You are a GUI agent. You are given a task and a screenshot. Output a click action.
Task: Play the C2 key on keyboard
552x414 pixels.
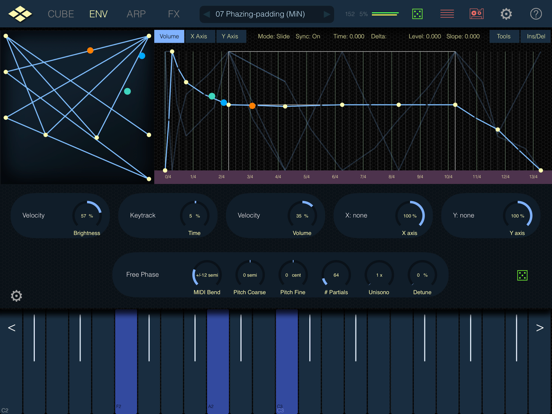(x=11, y=363)
